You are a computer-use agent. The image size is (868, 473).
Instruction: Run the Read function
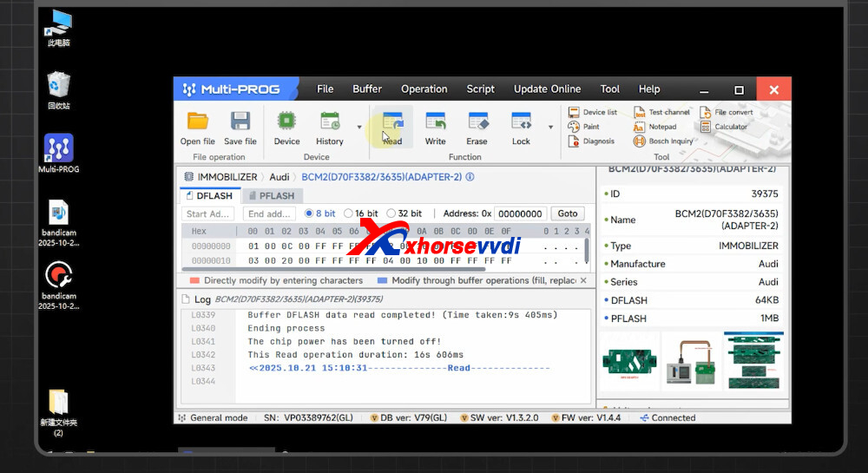pyautogui.click(x=392, y=128)
